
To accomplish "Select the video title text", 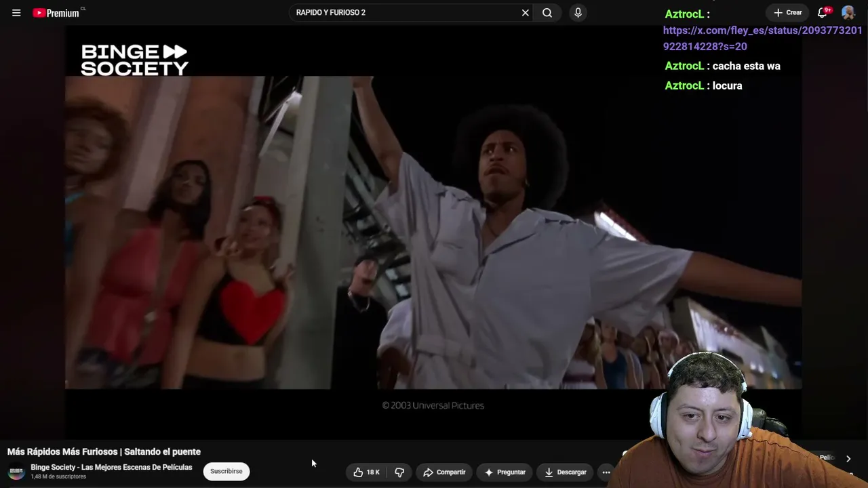I will [x=104, y=452].
